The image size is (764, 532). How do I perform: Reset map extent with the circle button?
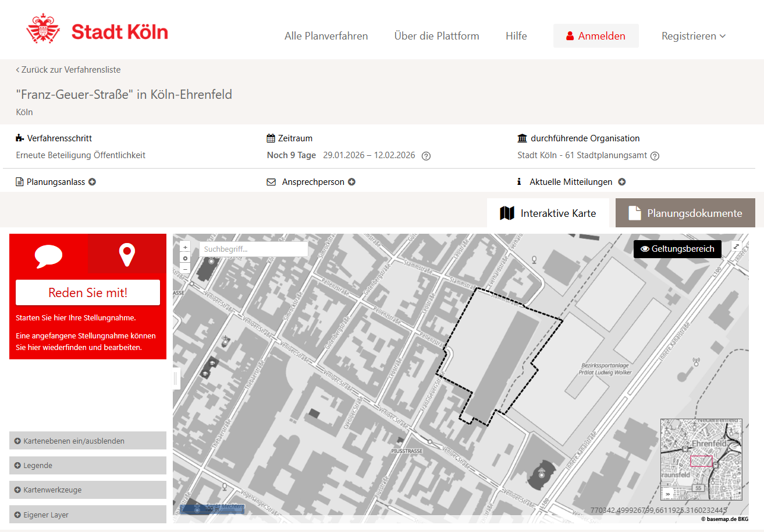[185, 258]
